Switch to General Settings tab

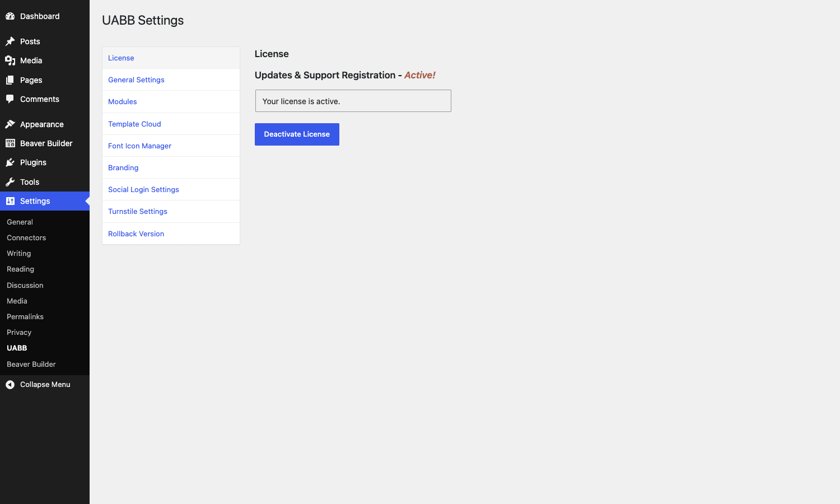(x=171, y=80)
